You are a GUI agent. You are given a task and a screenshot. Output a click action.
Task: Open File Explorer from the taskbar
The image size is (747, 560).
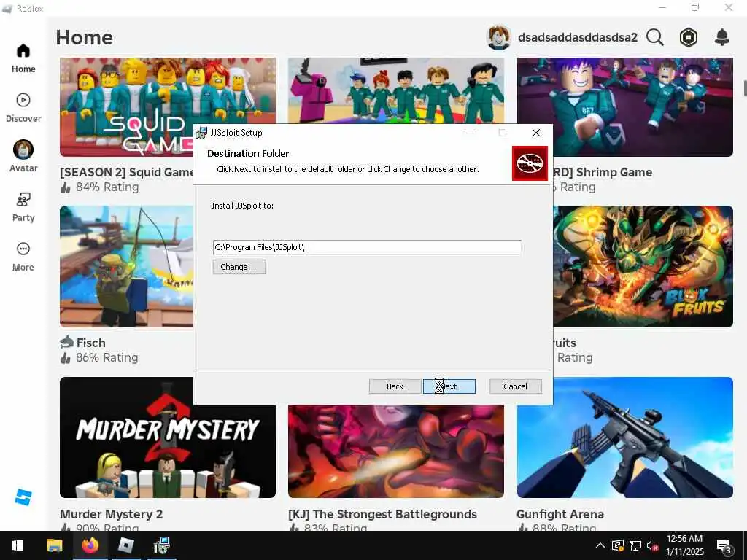(x=54, y=545)
